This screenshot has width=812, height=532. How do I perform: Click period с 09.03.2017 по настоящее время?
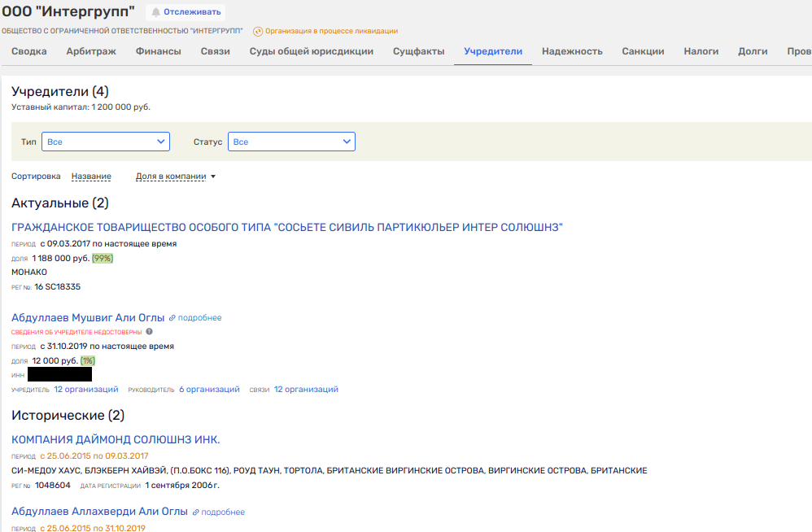pyautogui.click(x=108, y=244)
